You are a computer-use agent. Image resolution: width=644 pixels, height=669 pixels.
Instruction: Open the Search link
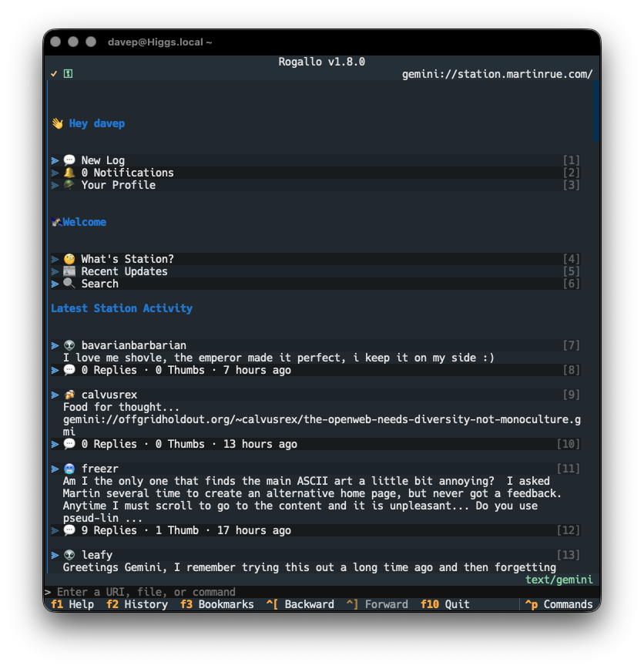pos(316,284)
